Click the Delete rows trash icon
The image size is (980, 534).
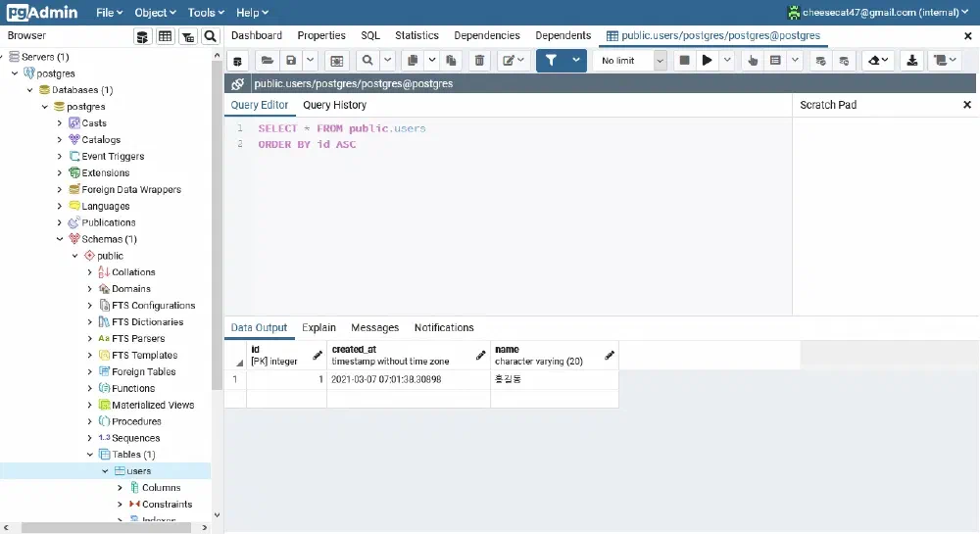click(479, 61)
